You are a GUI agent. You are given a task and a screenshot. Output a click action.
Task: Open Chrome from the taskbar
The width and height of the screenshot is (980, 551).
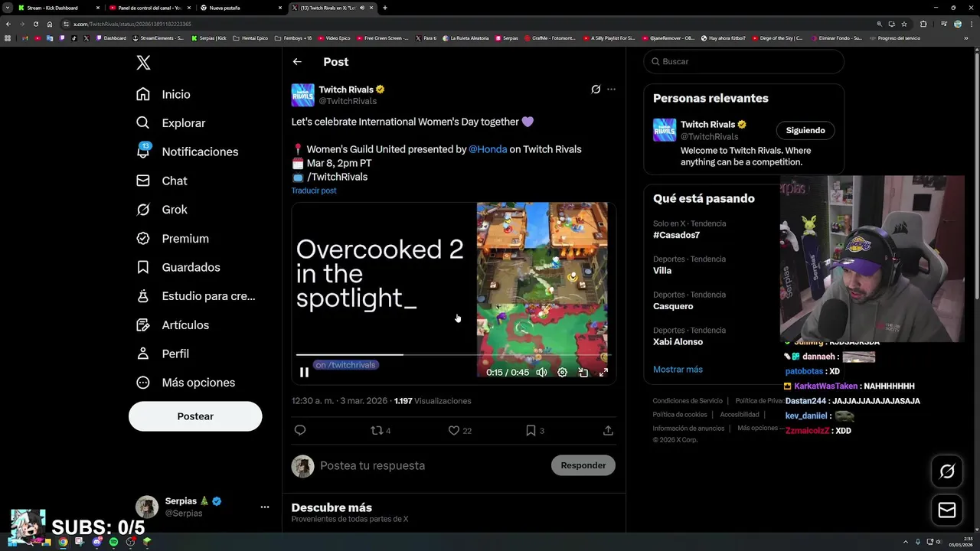tap(63, 542)
